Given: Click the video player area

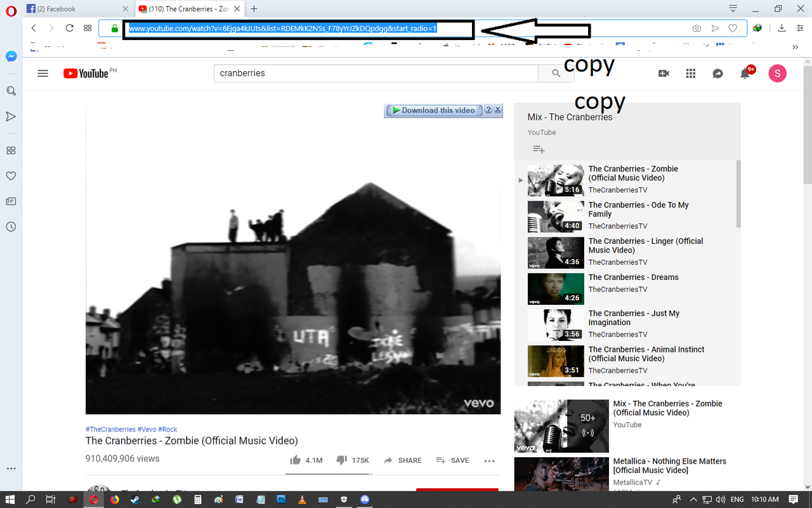Looking at the screenshot, I should coord(293,258).
